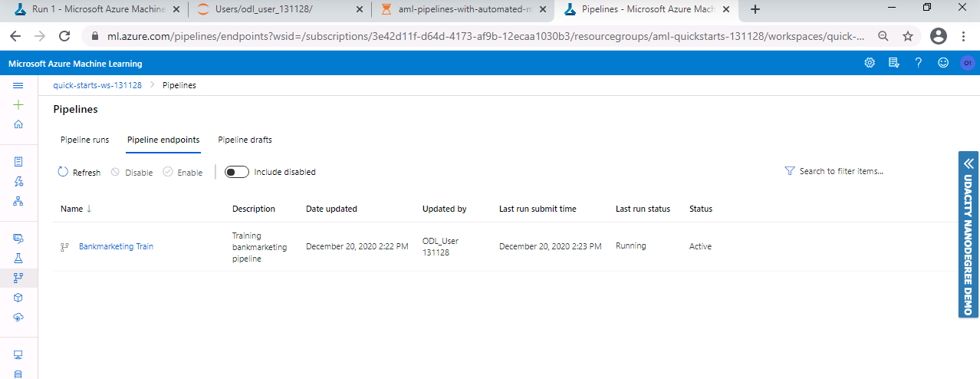The height and width of the screenshot is (379, 980).
Task: Click the Disable button
Action: pos(132,172)
